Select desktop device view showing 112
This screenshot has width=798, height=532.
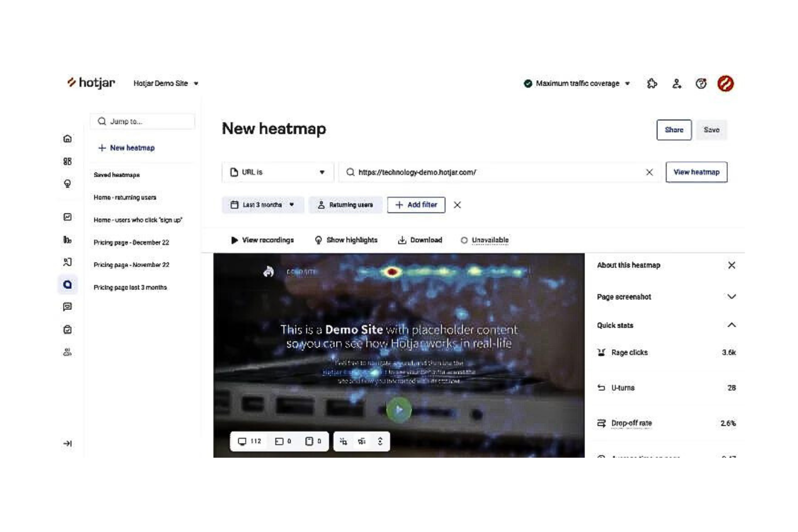250,441
